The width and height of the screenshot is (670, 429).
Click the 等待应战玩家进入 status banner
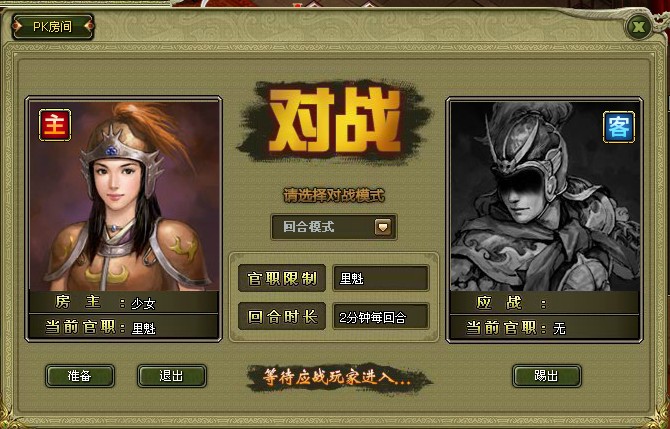point(339,378)
